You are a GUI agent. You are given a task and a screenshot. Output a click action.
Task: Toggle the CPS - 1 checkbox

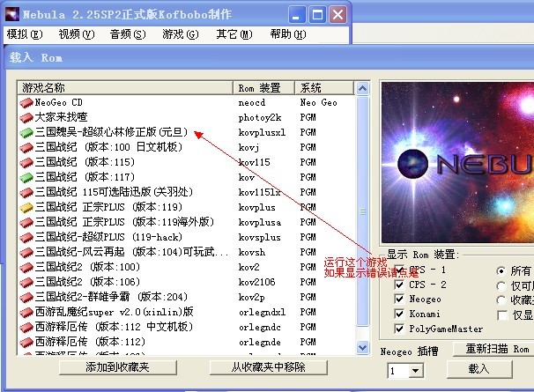pos(399,270)
